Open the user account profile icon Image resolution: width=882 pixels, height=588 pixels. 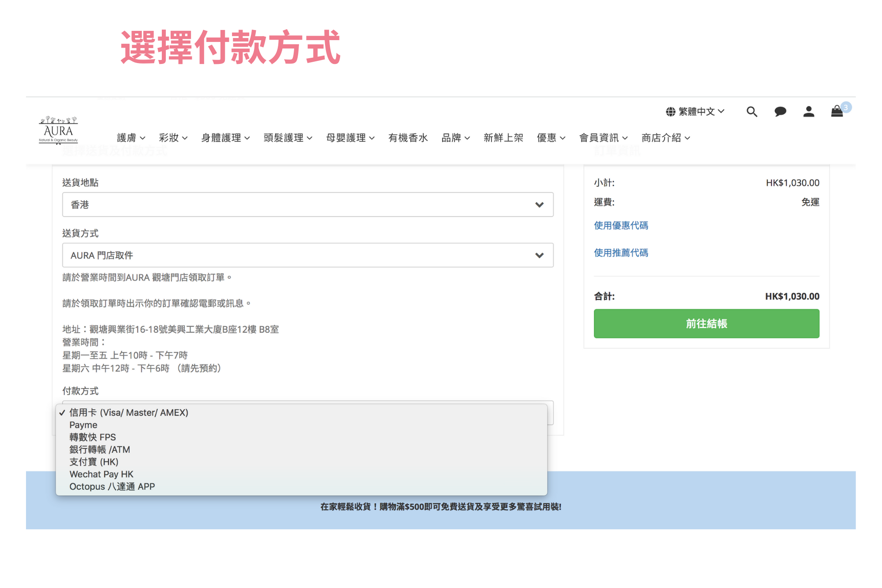(808, 112)
